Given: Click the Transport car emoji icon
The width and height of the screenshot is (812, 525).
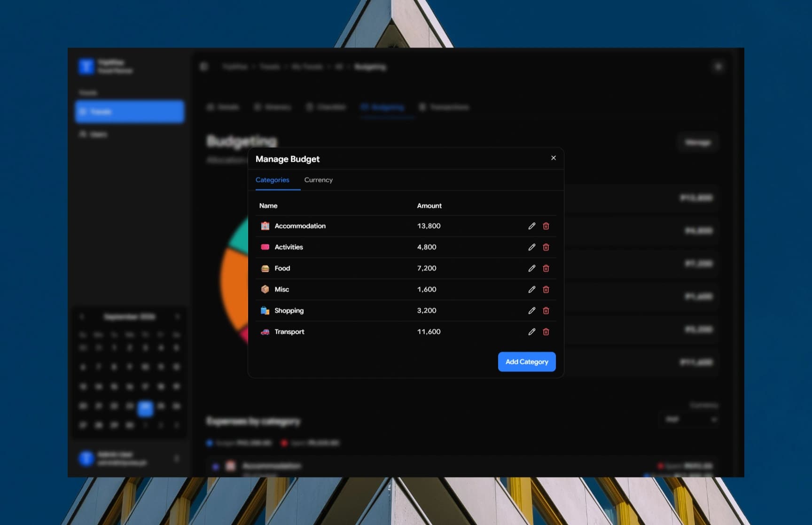Looking at the screenshot, I should tap(265, 332).
